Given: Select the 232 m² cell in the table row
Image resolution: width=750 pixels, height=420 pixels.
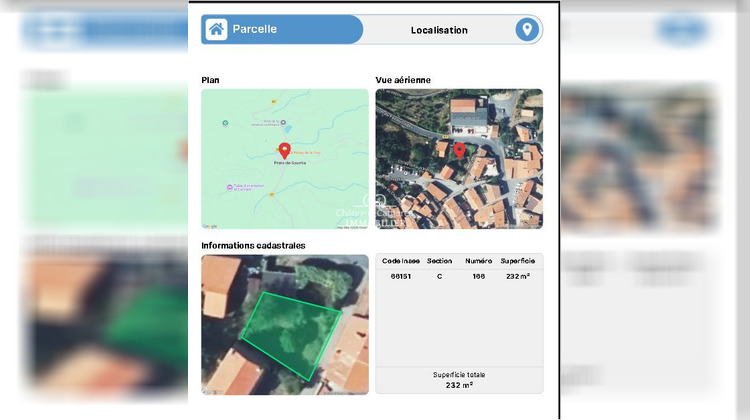Looking at the screenshot, I should [x=518, y=276].
